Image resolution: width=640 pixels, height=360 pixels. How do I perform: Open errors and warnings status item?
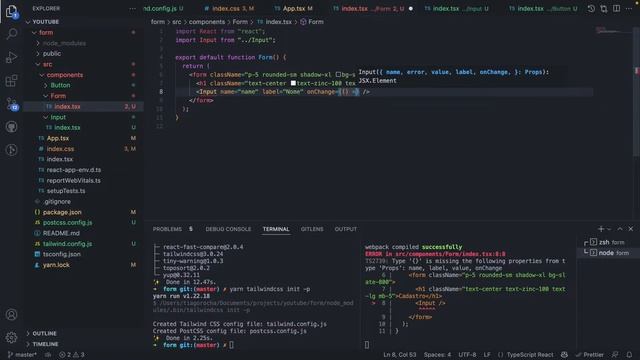click(x=71, y=355)
